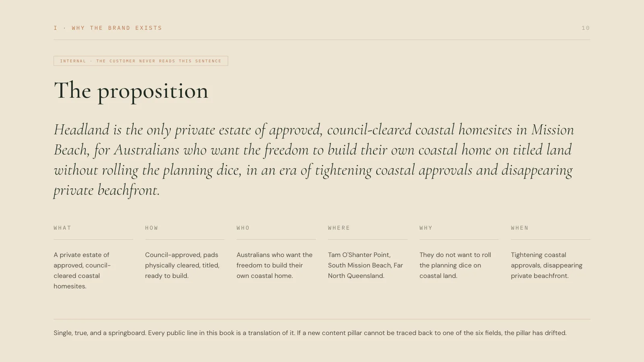
Task: Click footer note 'Single, true, and a springboard'
Action: (x=310, y=333)
